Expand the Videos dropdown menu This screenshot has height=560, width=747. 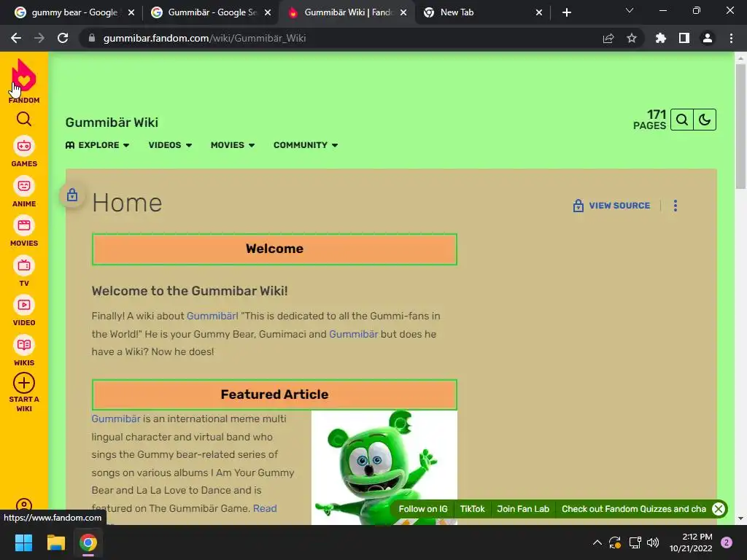pos(170,145)
